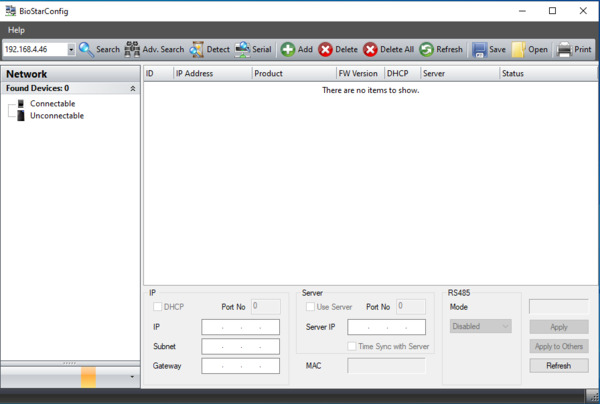The width and height of the screenshot is (600, 404).
Task: Click the Open folder icon
Action: [x=518, y=50]
